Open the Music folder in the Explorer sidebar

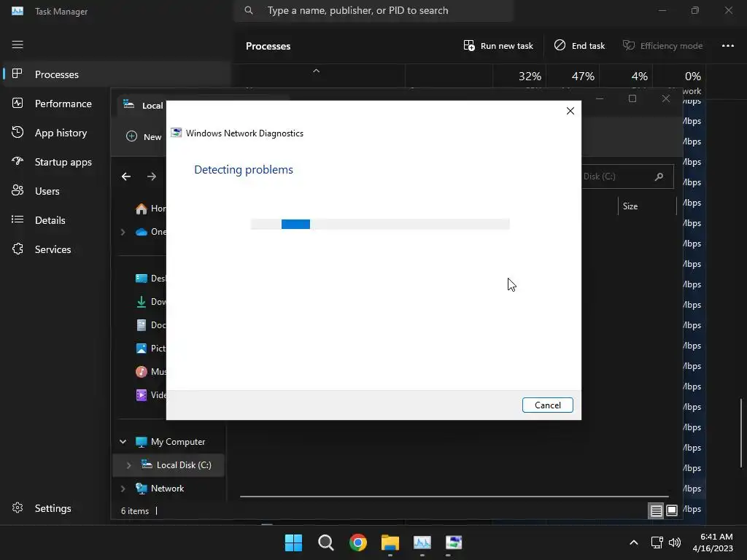coord(150,372)
